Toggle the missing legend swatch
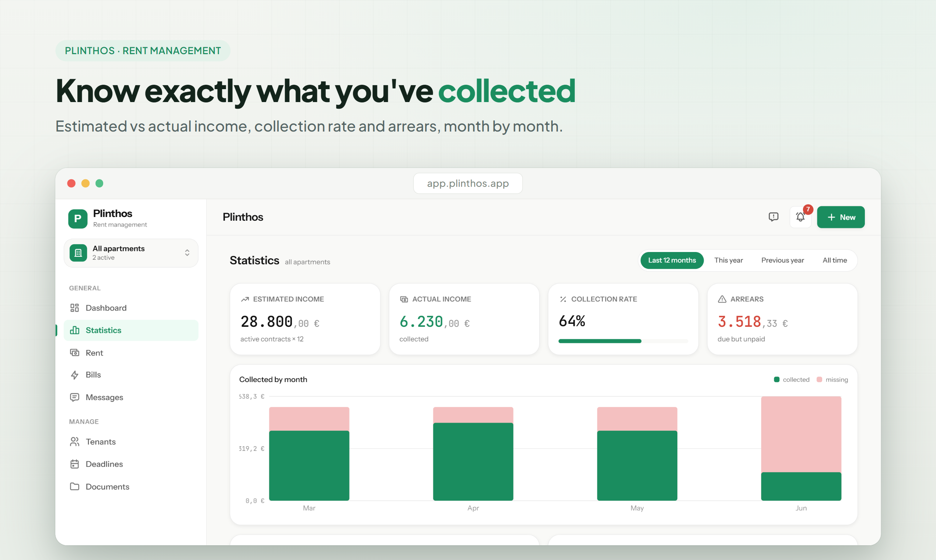This screenshot has height=560, width=936. point(820,379)
